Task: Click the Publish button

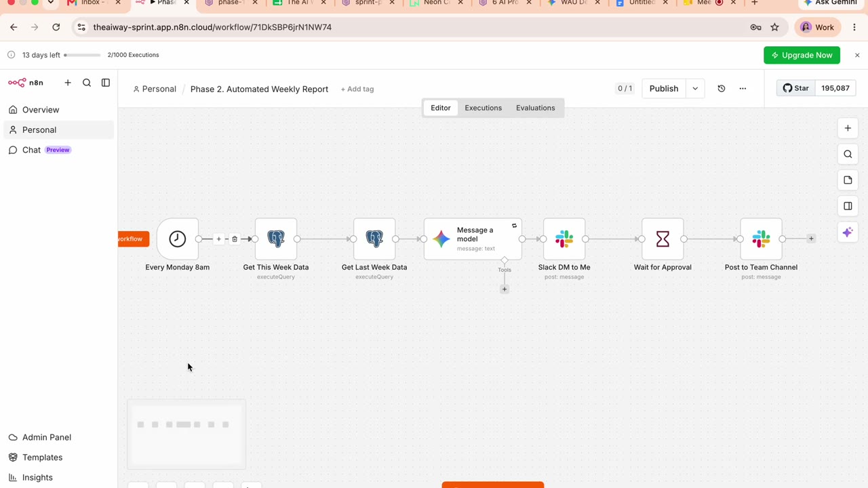Action: tap(664, 89)
